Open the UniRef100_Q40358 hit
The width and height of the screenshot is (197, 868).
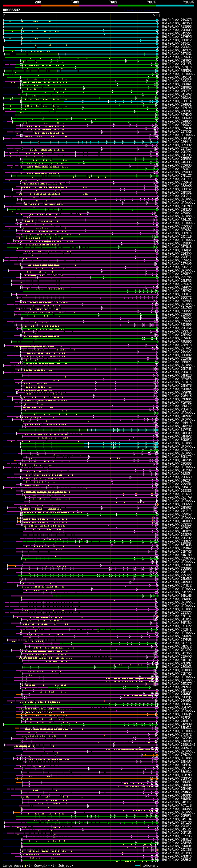(177, 23)
